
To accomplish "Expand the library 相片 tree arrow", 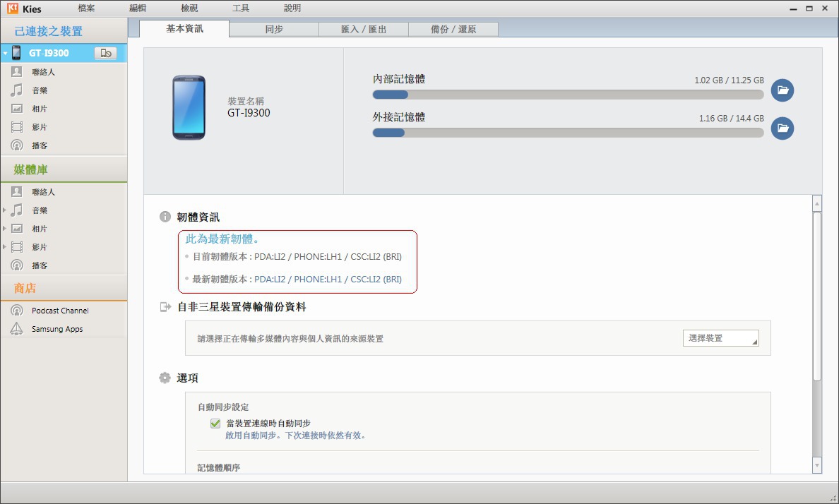I will [x=4, y=229].
